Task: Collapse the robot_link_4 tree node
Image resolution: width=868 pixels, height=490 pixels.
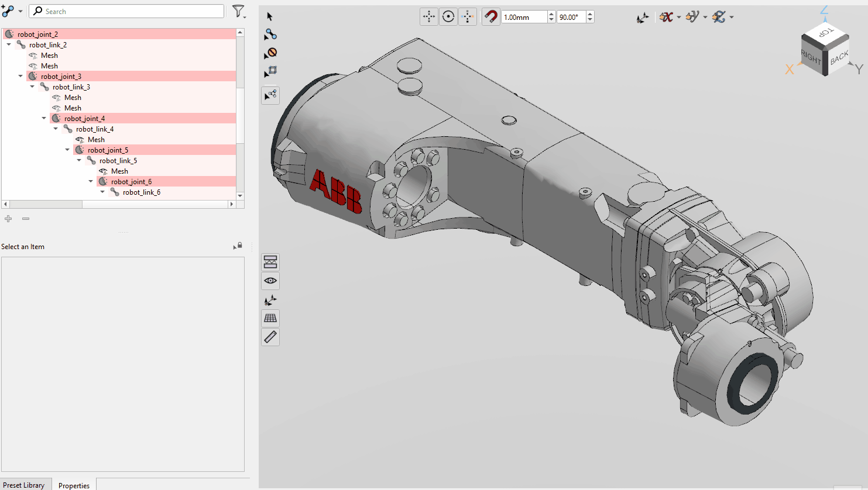Action: coord(56,129)
